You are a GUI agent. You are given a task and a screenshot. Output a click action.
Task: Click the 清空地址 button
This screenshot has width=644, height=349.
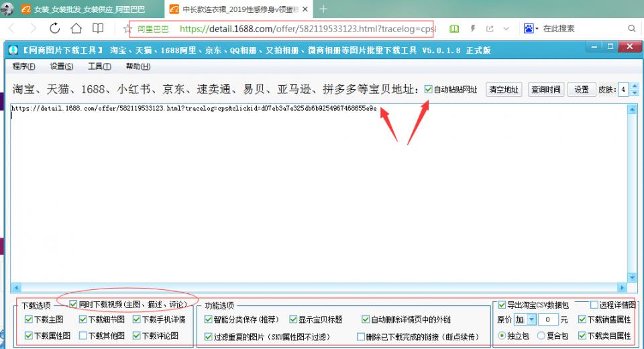[504, 89]
